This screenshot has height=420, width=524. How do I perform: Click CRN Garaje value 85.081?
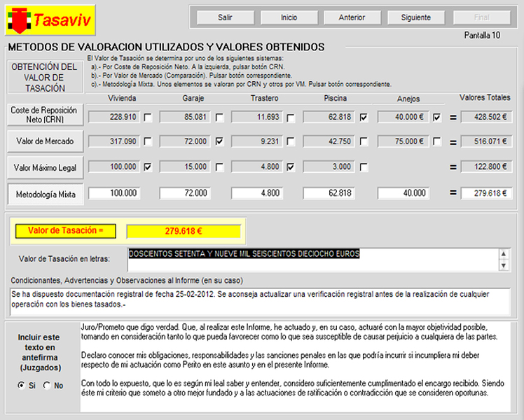185,117
